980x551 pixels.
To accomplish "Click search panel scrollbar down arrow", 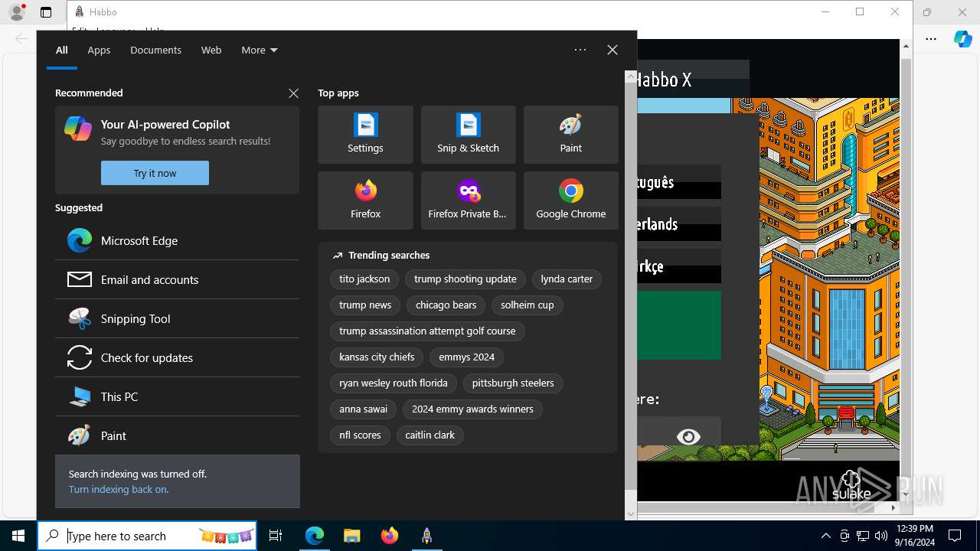I will click(631, 514).
